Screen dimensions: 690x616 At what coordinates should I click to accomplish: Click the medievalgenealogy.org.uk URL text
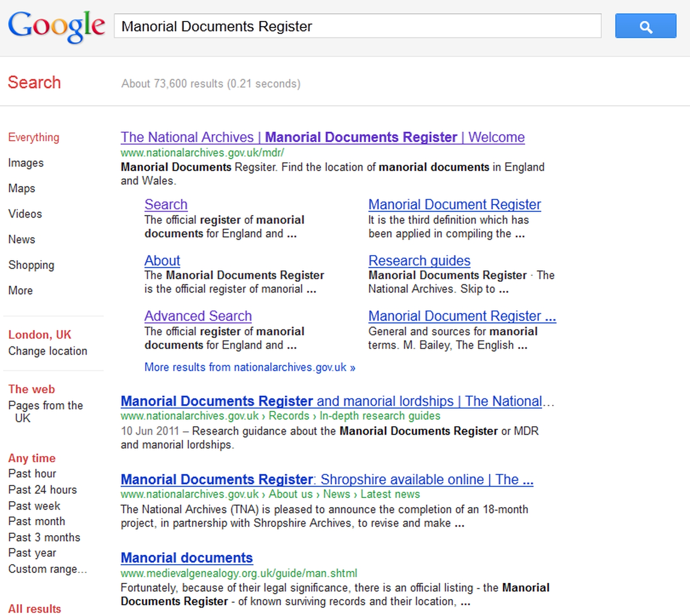[239, 573]
